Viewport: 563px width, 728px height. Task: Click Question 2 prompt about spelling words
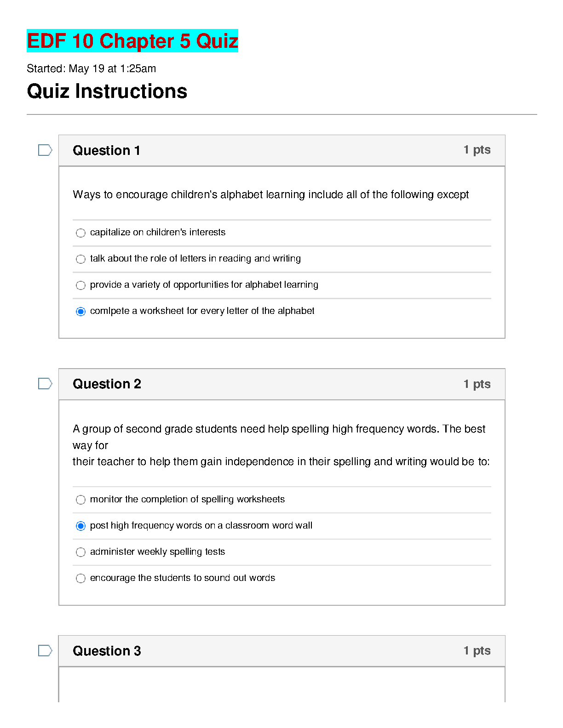(281, 445)
